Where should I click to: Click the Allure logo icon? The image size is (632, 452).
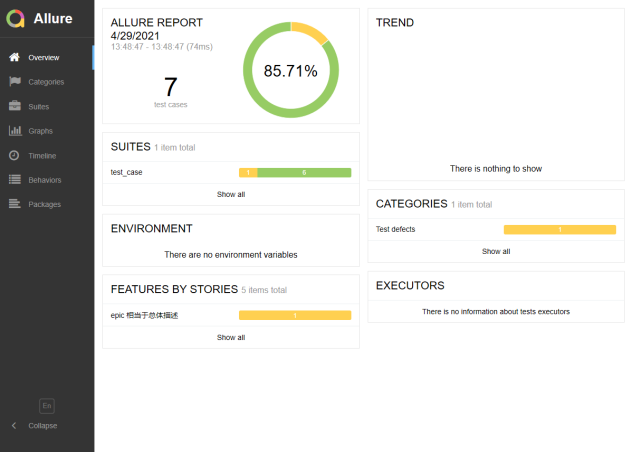point(15,19)
